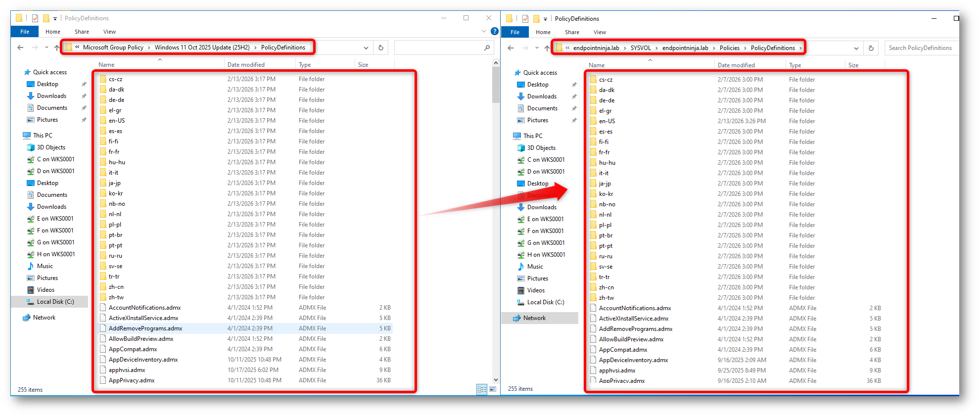Image resolution: width=980 pixels, height=417 pixels.
Task: Click apphvsi.admx file icon in SYSVOL window
Action: (x=593, y=371)
